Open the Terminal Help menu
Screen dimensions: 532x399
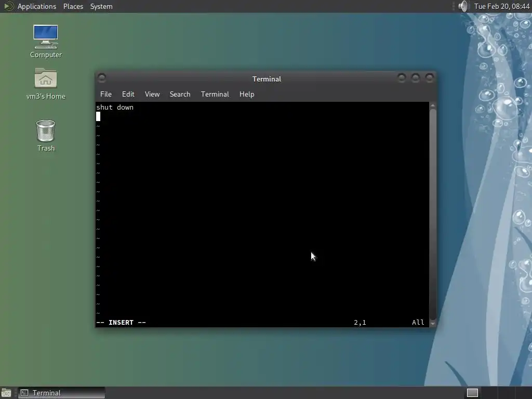[247, 94]
